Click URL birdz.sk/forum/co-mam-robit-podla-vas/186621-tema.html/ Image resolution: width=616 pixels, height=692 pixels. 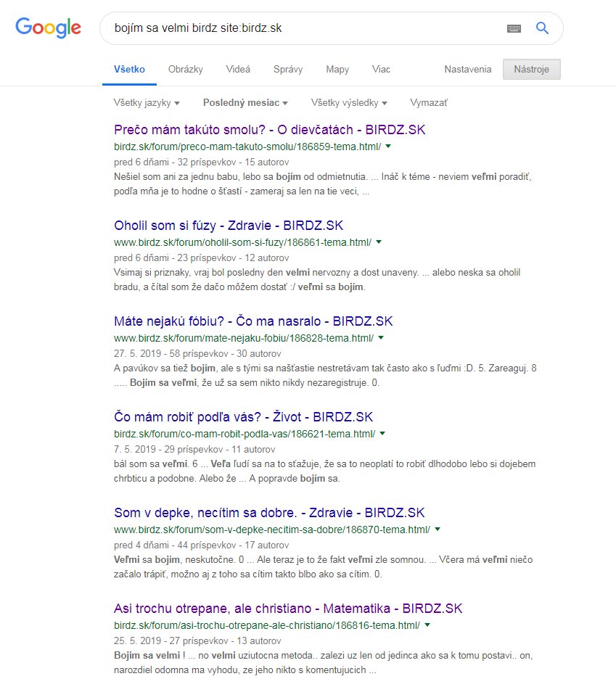tap(245, 434)
